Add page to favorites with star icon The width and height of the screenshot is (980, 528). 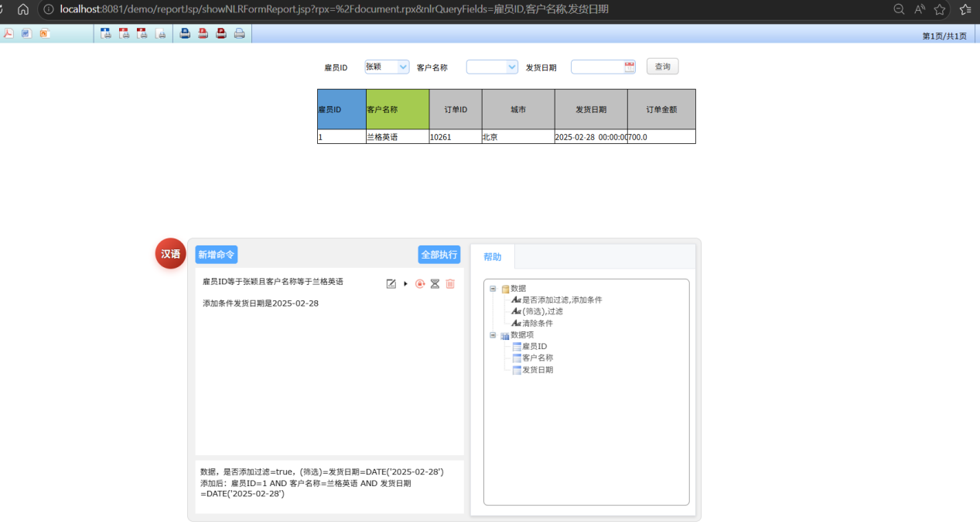point(940,9)
